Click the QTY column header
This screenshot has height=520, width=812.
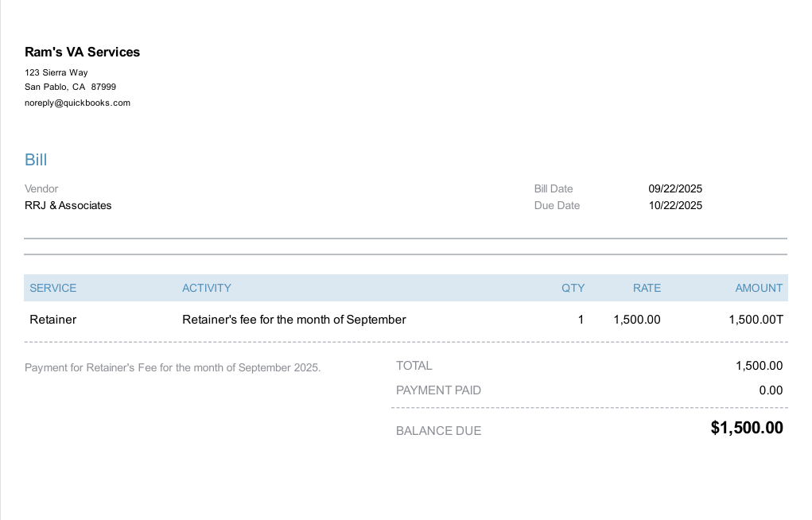(573, 288)
